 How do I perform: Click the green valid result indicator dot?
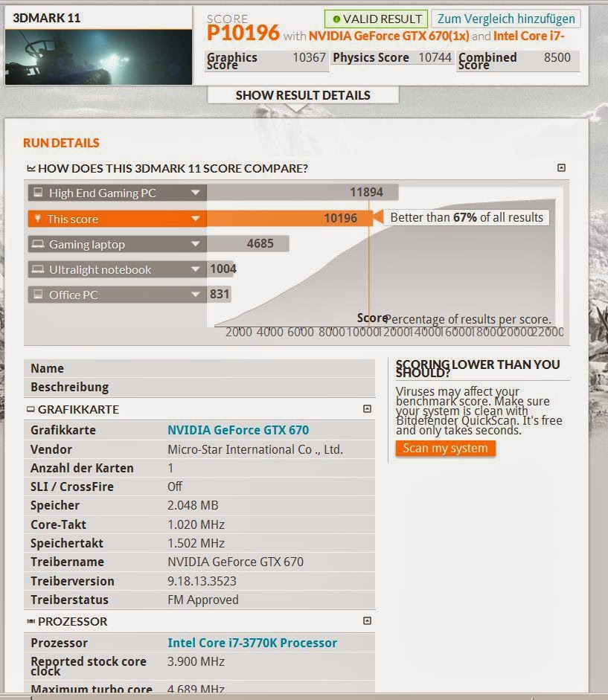click(336, 19)
